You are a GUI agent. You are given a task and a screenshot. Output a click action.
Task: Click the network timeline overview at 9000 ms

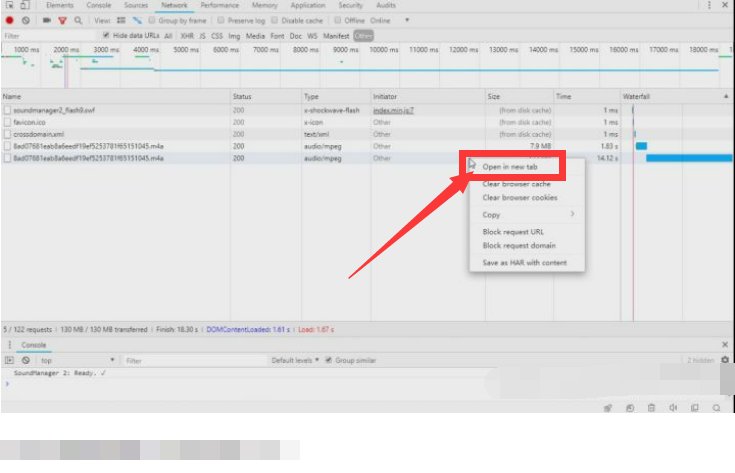point(346,60)
